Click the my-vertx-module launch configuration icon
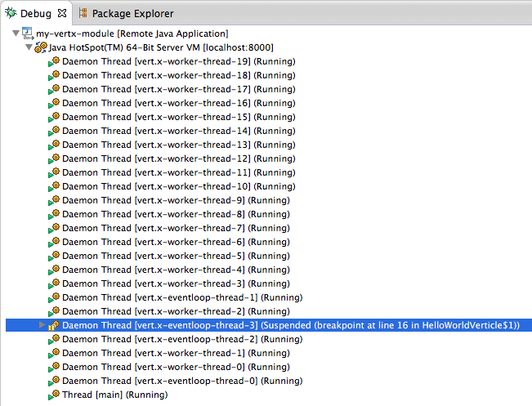 coord(28,33)
